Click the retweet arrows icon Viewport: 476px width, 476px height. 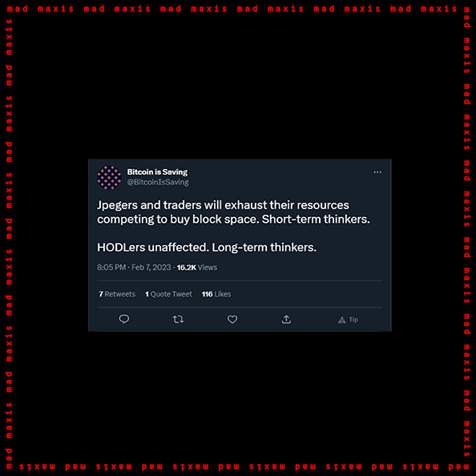(x=178, y=319)
